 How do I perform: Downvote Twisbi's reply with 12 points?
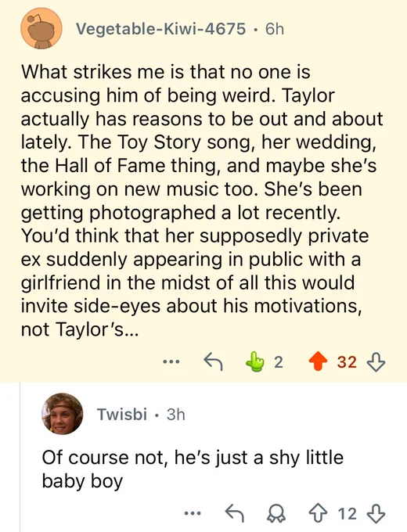pos(376,513)
